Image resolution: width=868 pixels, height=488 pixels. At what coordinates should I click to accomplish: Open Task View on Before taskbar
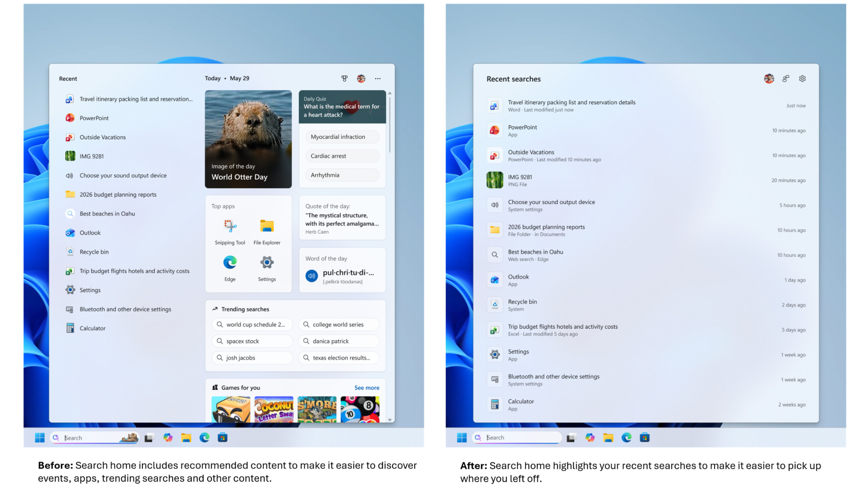[149, 438]
